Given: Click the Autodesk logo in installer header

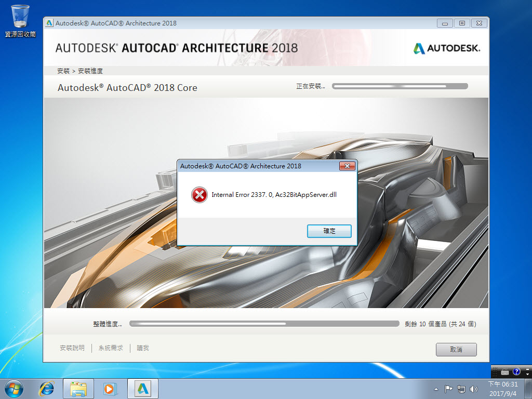Looking at the screenshot, I should point(446,48).
